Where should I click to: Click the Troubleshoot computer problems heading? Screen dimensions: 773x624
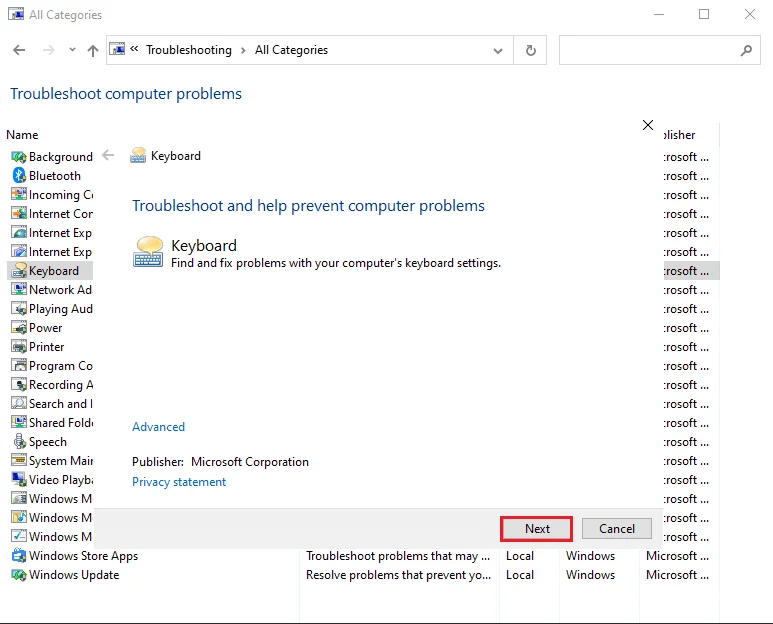126,94
